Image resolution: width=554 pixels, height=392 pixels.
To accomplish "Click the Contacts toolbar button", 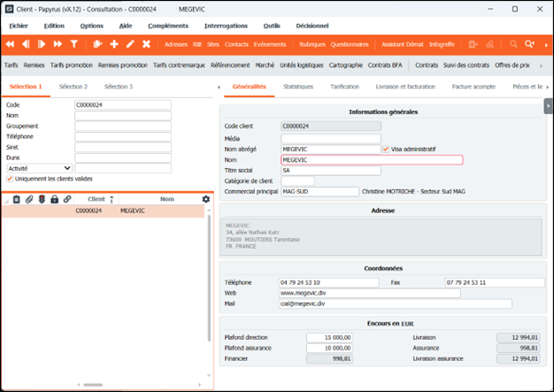I will [236, 43].
